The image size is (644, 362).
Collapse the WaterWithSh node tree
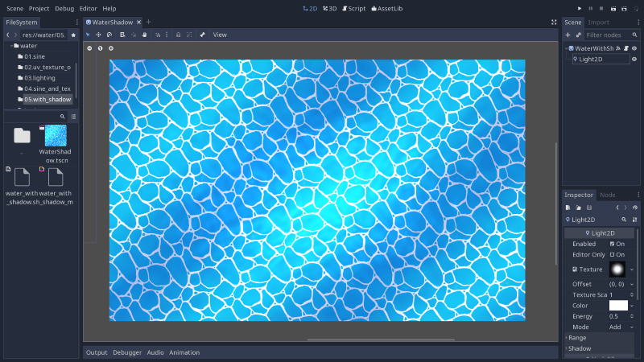pos(567,48)
